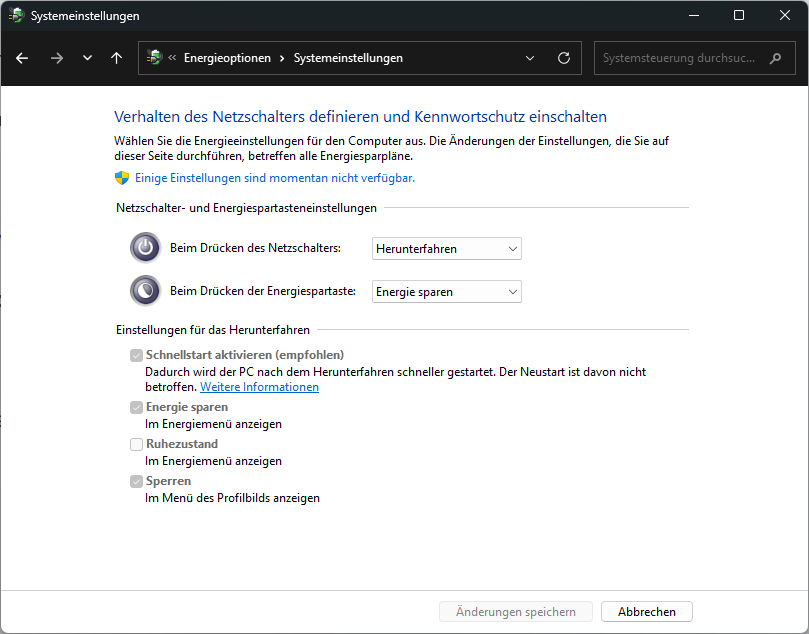Enable the Ruhezustand checkbox
This screenshot has width=809, height=634.
[136, 444]
